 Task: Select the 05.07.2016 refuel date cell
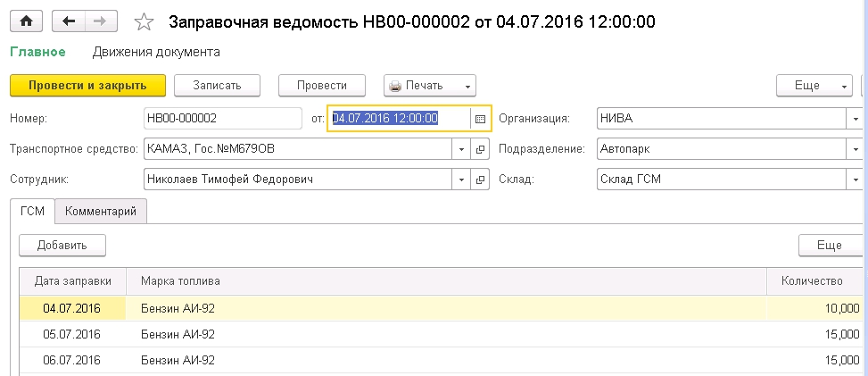[72, 334]
